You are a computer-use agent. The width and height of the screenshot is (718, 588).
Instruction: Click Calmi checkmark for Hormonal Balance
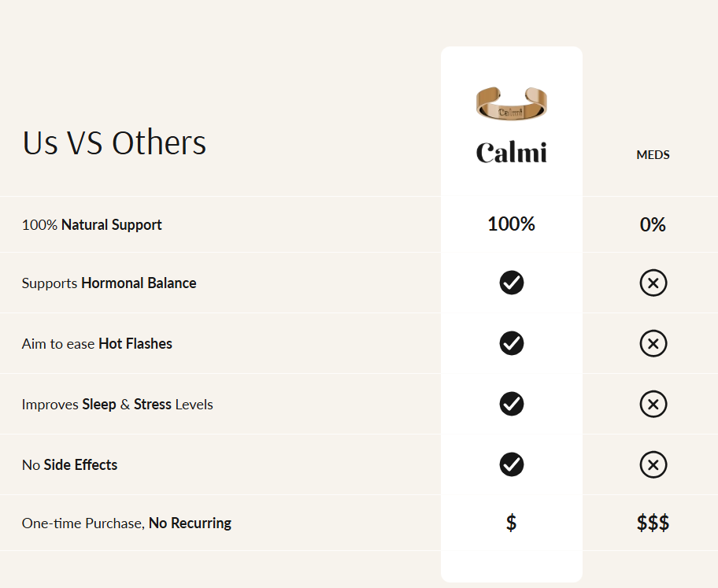tap(512, 283)
